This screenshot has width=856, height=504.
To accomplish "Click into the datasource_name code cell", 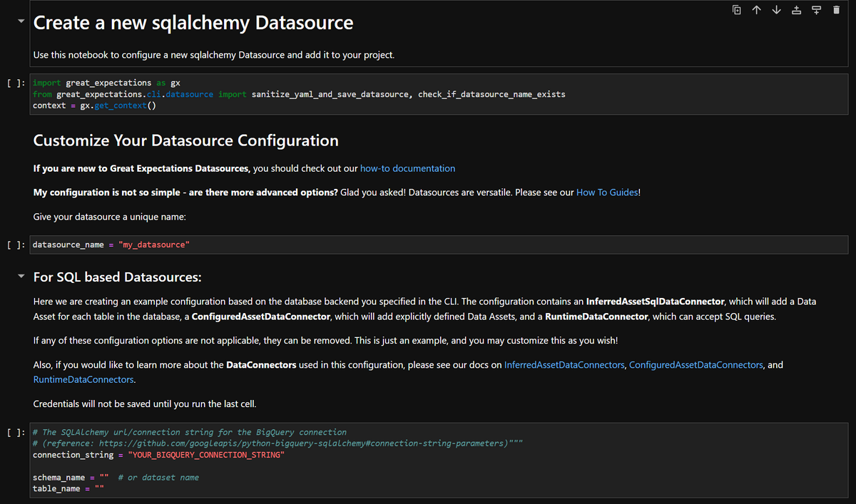I will tap(439, 245).
